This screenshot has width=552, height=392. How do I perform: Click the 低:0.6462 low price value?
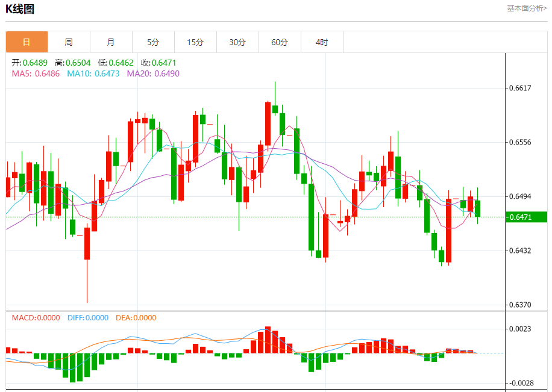[116, 63]
